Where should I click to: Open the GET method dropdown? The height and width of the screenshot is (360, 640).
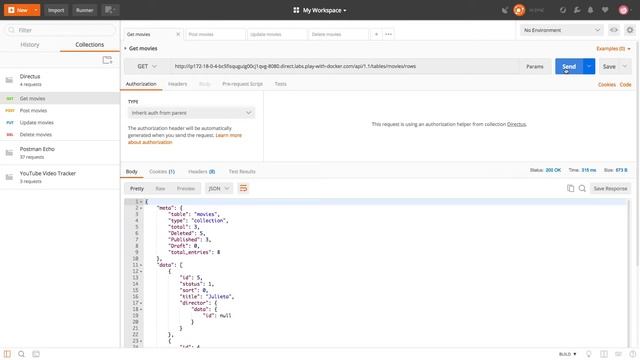tap(147, 66)
